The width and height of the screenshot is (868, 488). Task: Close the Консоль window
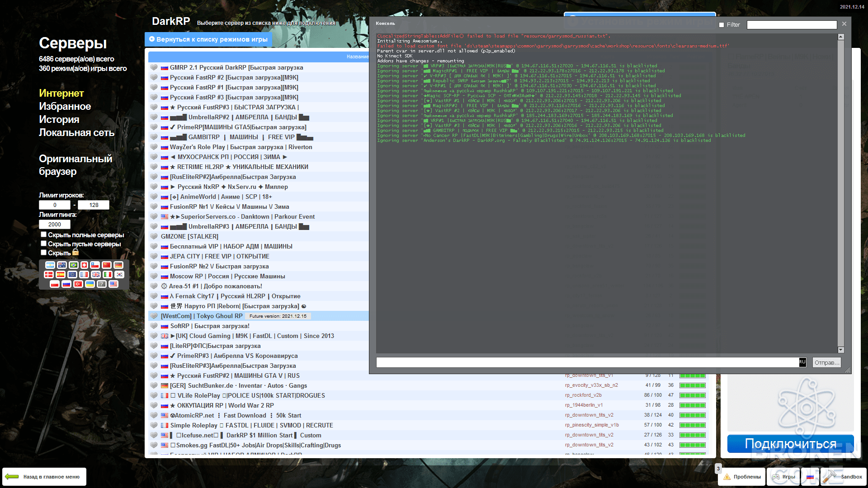click(844, 23)
